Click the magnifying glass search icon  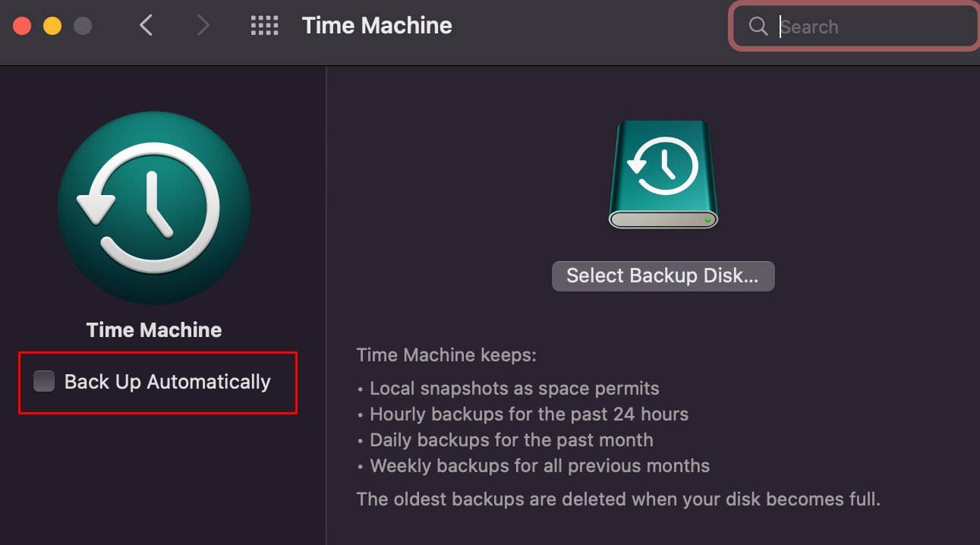tap(758, 27)
